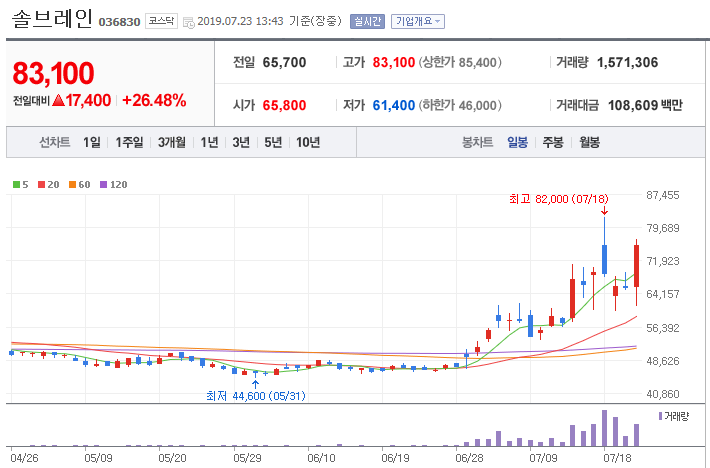Click the red 20-day moving average swatch

pos(42,185)
